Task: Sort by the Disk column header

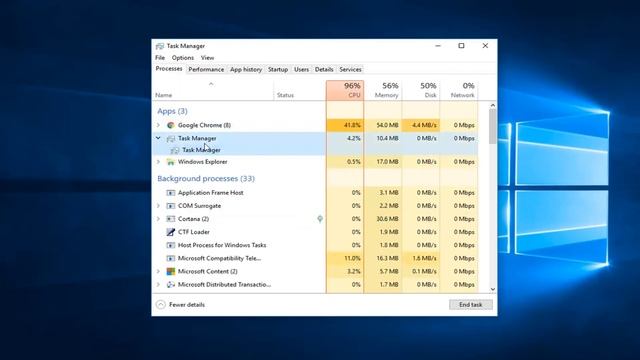Action: pyautogui.click(x=421, y=90)
